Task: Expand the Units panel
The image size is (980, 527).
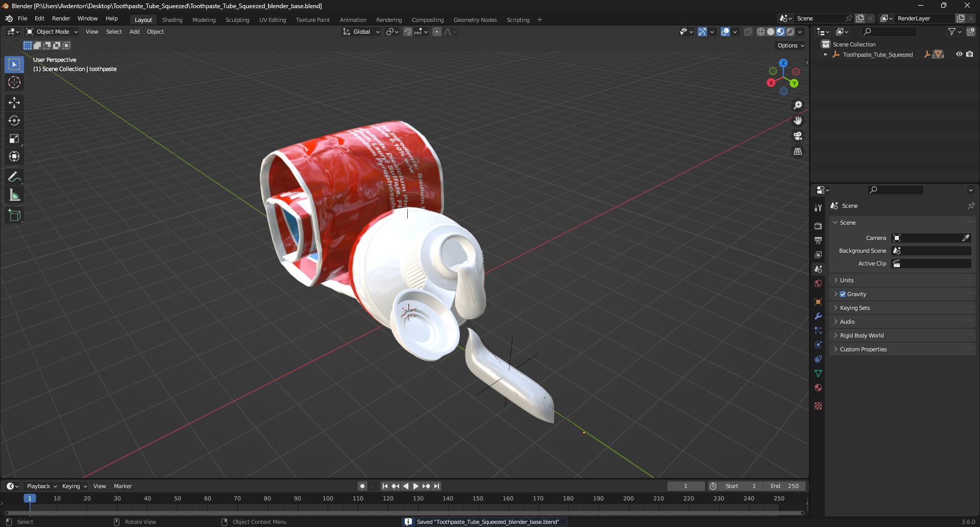Action: click(x=902, y=280)
